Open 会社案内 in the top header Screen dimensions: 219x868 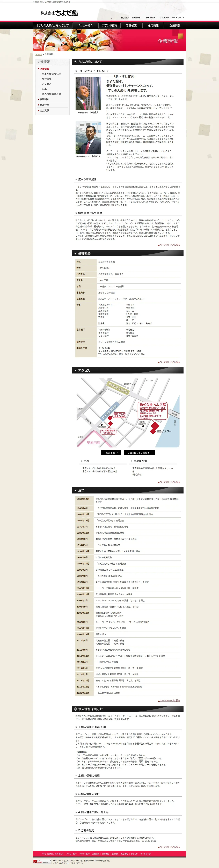164,18
